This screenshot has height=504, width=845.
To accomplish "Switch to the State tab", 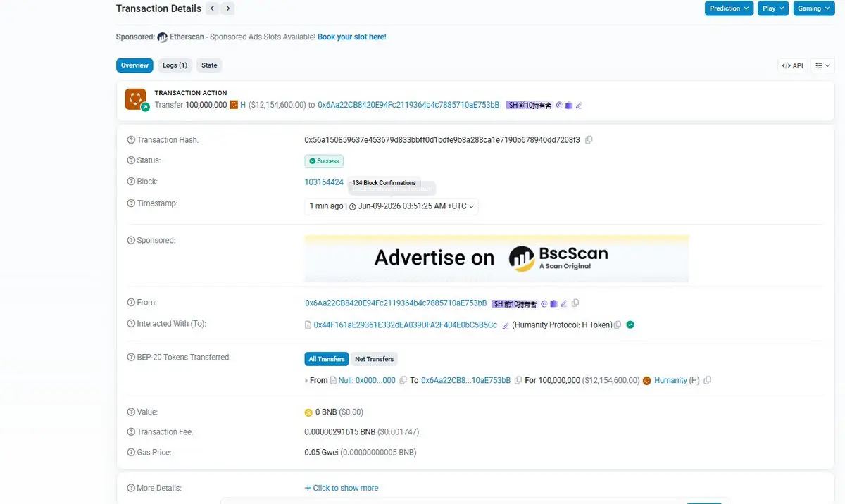I will coord(209,65).
